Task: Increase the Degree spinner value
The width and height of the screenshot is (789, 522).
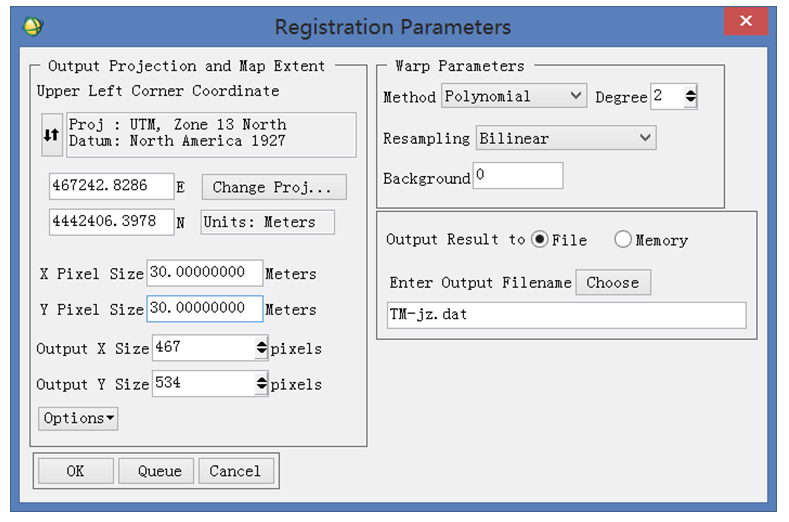Action: pyautogui.click(x=690, y=91)
